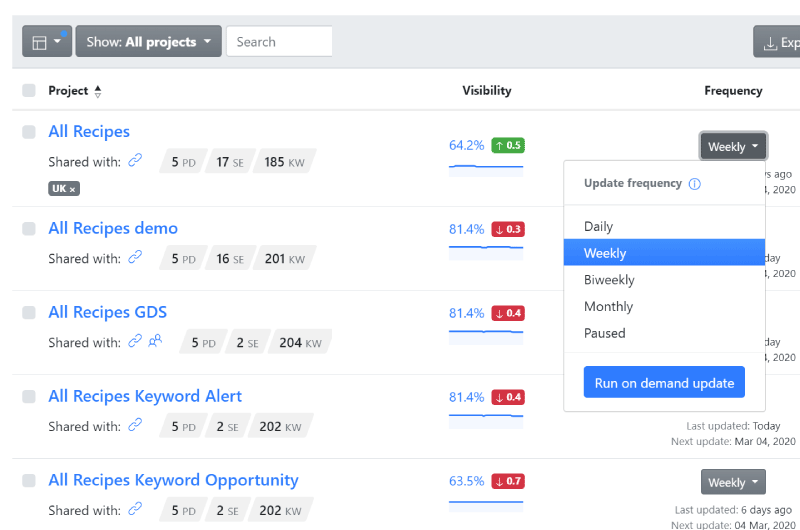Click the 16 SE badge for All Recipes demo
800x530 pixels.
230,259
